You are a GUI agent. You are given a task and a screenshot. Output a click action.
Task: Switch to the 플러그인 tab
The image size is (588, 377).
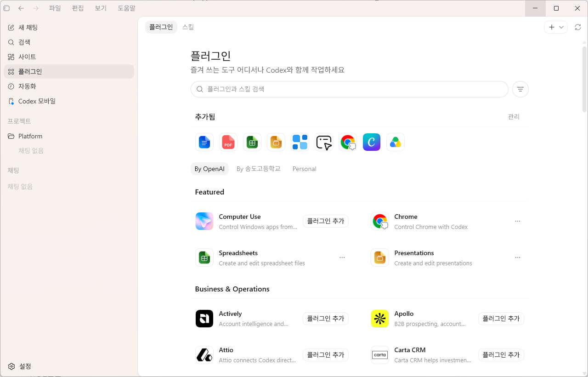point(161,27)
